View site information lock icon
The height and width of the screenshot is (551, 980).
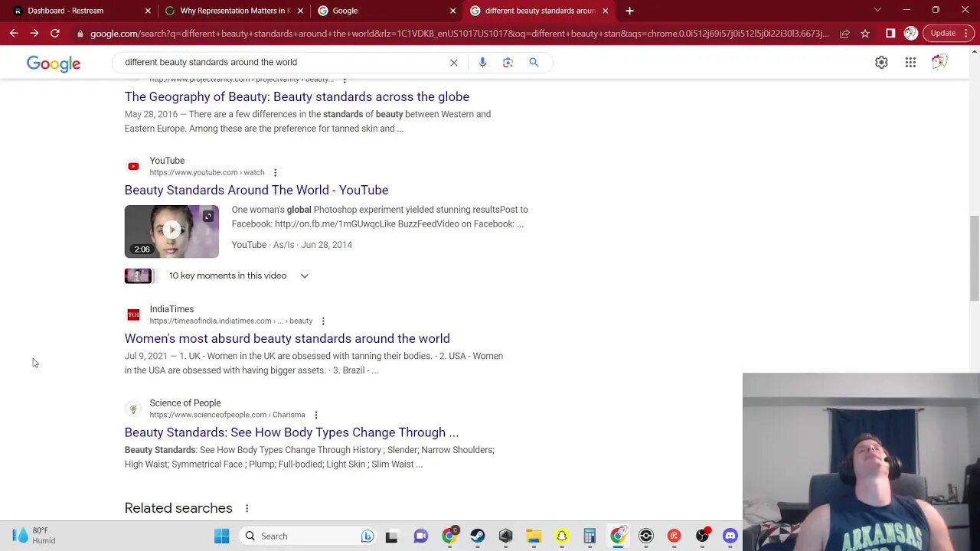80,34
